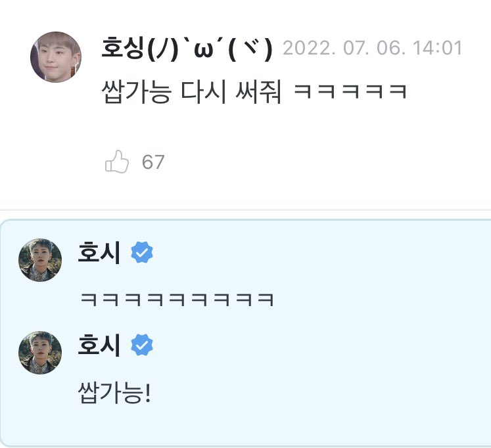
Task: Click the exclamation mark in 쌉가능! reply
Action: [x=148, y=392]
